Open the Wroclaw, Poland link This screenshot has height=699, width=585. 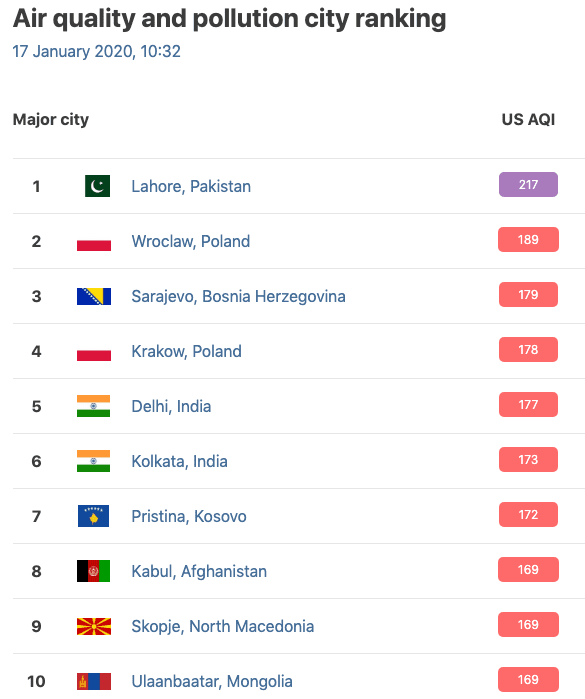pos(190,241)
